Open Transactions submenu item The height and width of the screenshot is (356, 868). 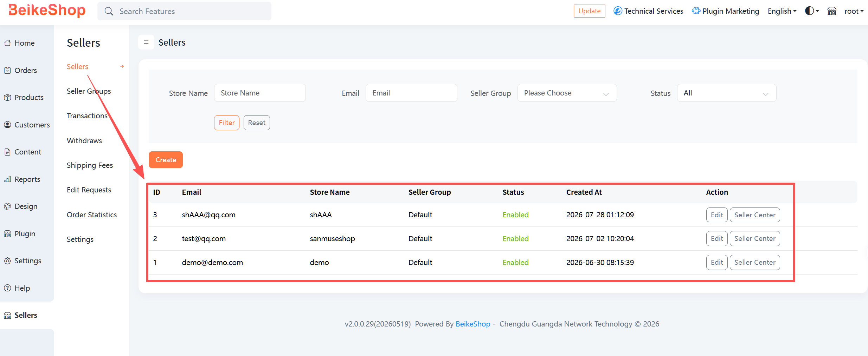coord(87,116)
